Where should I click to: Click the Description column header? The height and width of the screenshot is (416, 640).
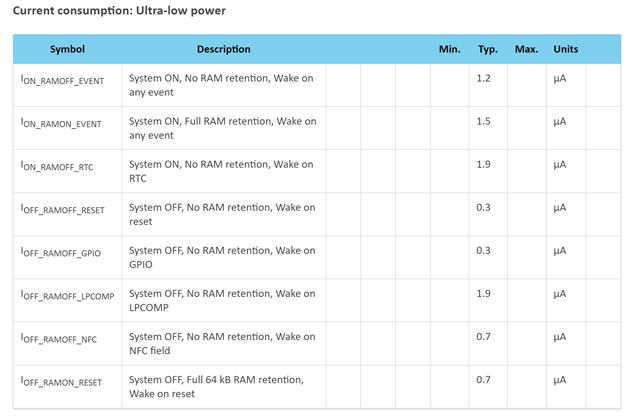(224, 49)
